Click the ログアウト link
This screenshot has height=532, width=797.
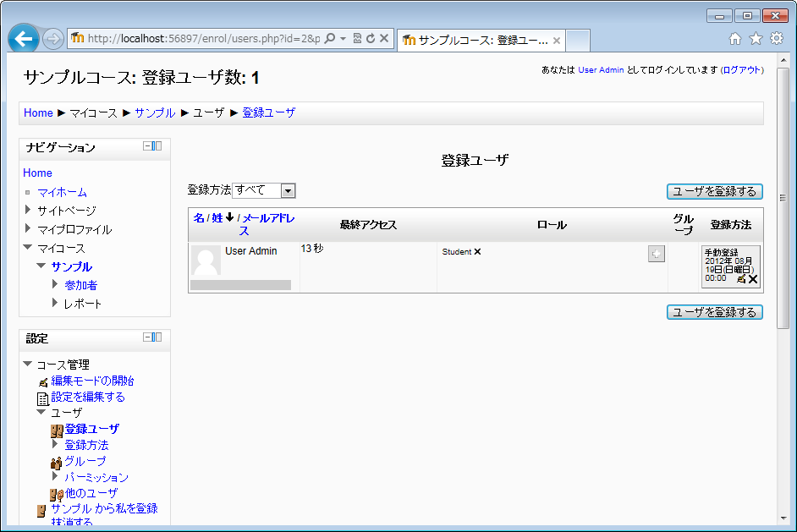pos(742,70)
